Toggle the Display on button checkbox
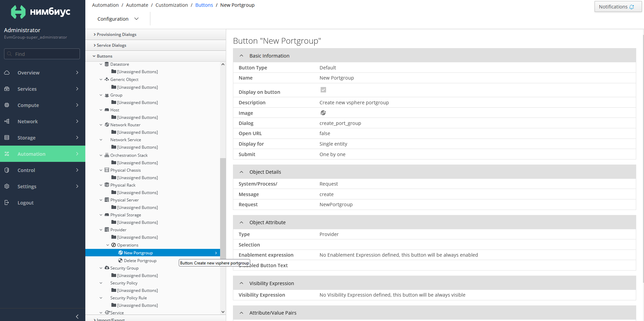This screenshot has height=321, width=644. point(323,90)
